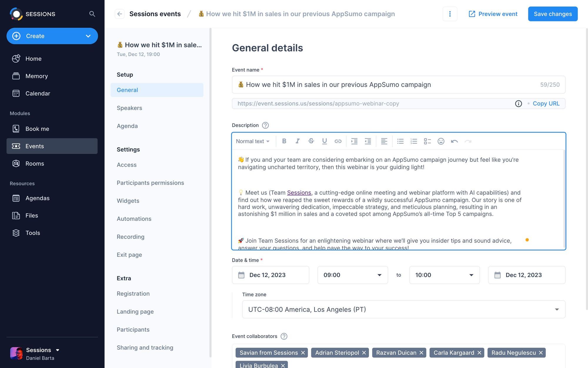Open Participants permissions settings

(x=157, y=183)
